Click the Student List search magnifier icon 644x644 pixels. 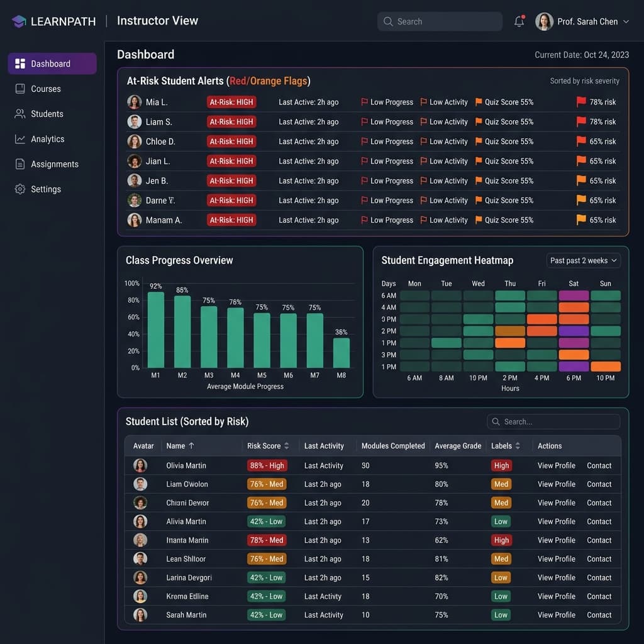click(x=496, y=421)
